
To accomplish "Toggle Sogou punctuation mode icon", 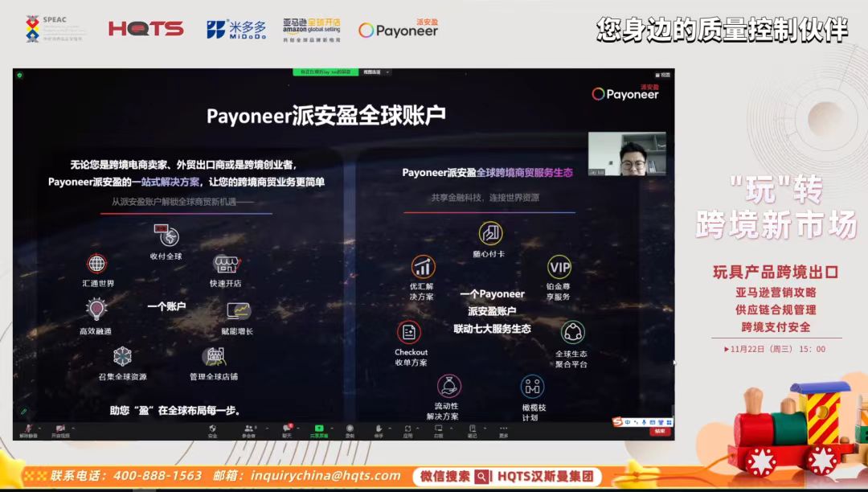I will (x=636, y=422).
